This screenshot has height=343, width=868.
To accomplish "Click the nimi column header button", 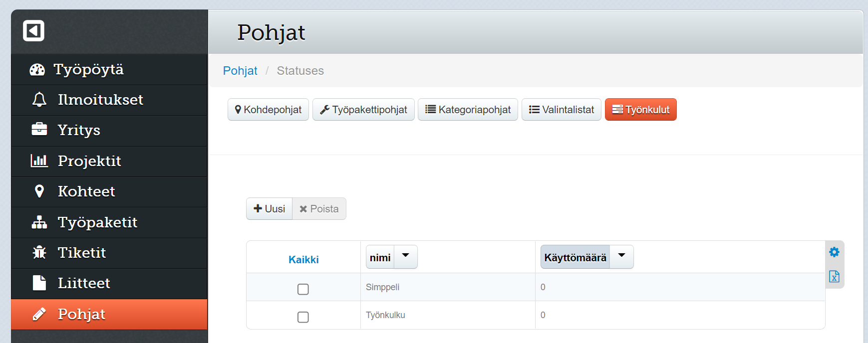I will [380, 257].
